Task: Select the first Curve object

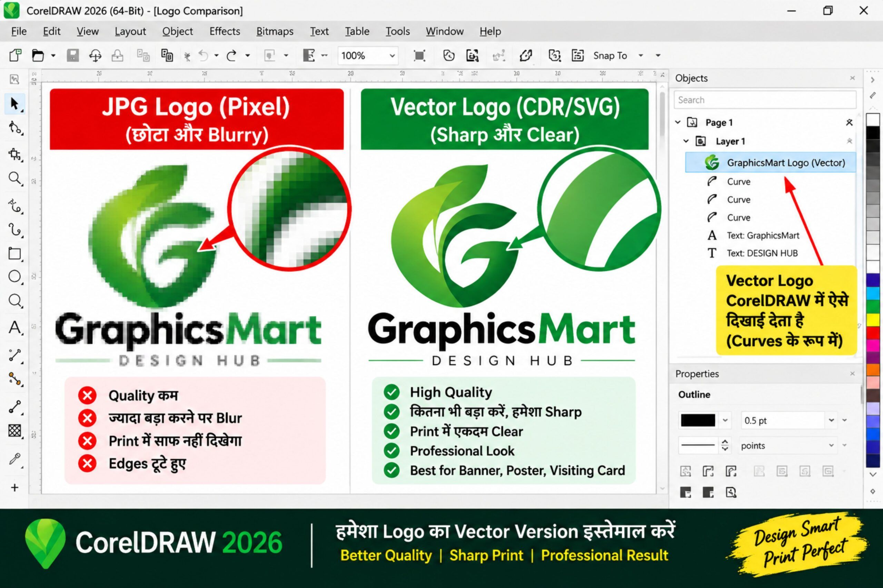Action: point(738,182)
